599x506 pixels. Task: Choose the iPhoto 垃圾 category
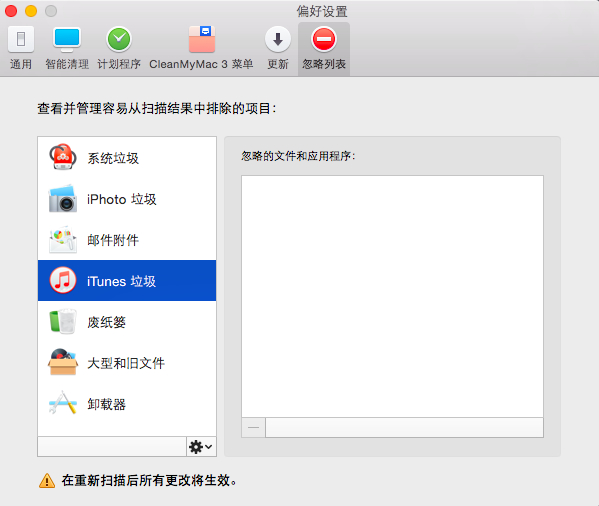coord(127,199)
